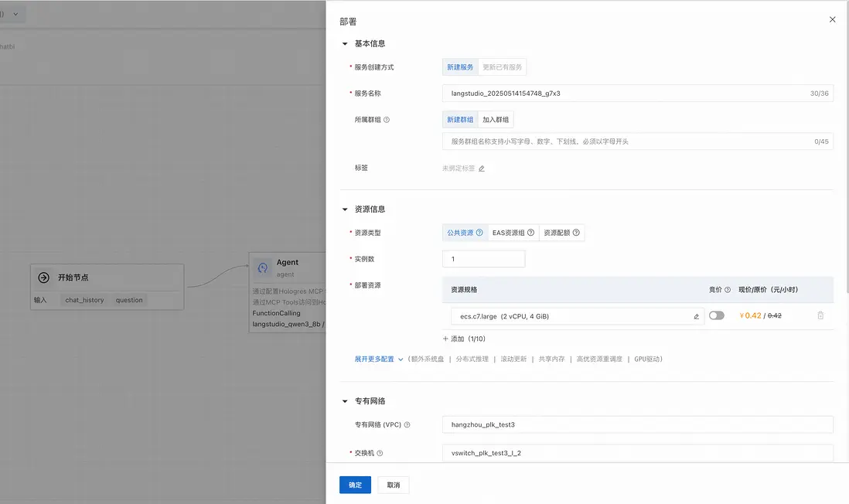Open the 交换机 vswitch dropdown
The width and height of the screenshot is (849, 504).
click(x=637, y=453)
